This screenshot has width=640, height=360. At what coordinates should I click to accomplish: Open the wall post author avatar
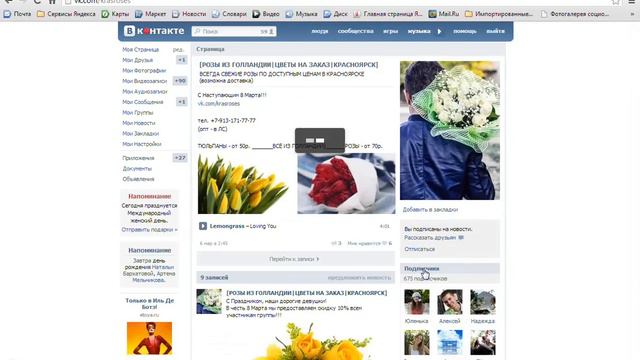pyautogui.click(x=209, y=302)
